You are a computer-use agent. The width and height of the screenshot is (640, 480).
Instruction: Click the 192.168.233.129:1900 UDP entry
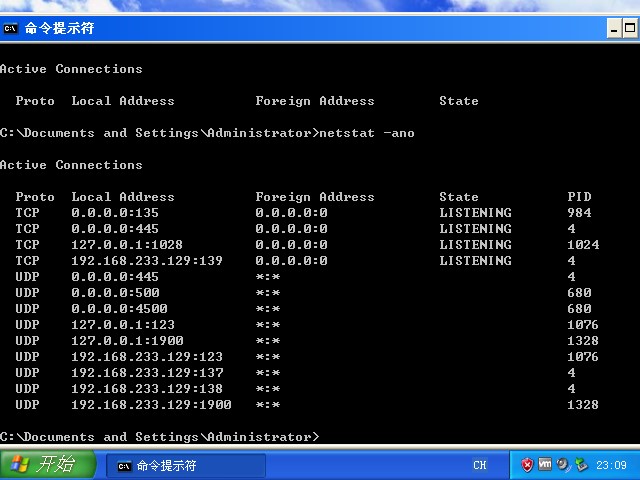tap(151, 405)
